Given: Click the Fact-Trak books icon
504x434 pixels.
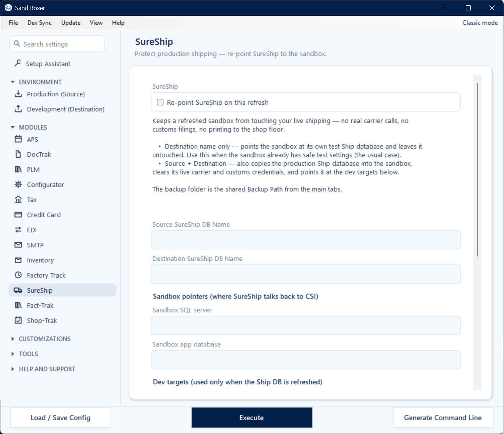Looking at the screenshot, I should 18,305.
